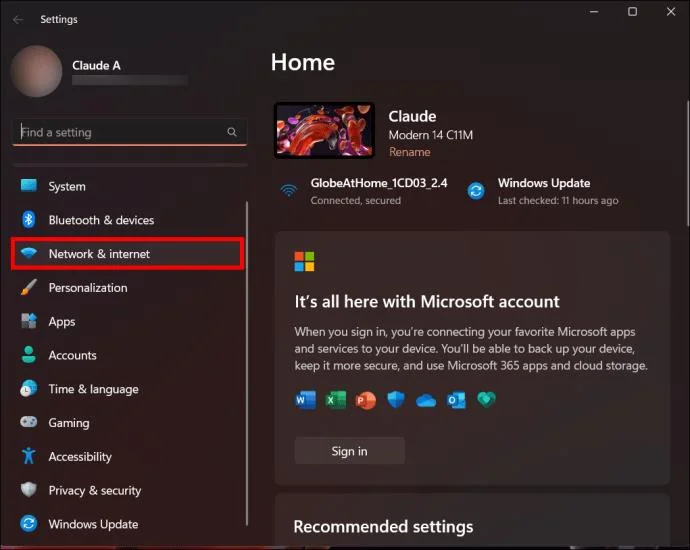This screenshot has width=690, height=550.
Task: Click 'Last checked: 11 hours ago' text
Action: [558, 200]
